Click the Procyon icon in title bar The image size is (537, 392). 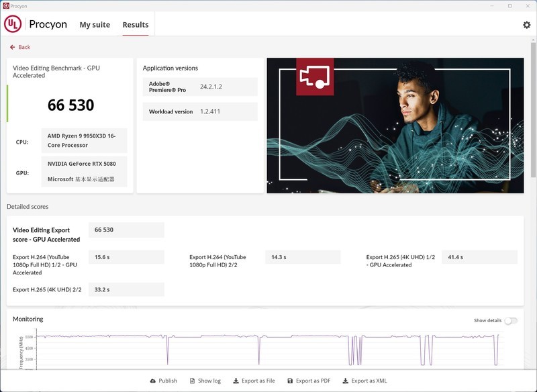coord(7,5)
